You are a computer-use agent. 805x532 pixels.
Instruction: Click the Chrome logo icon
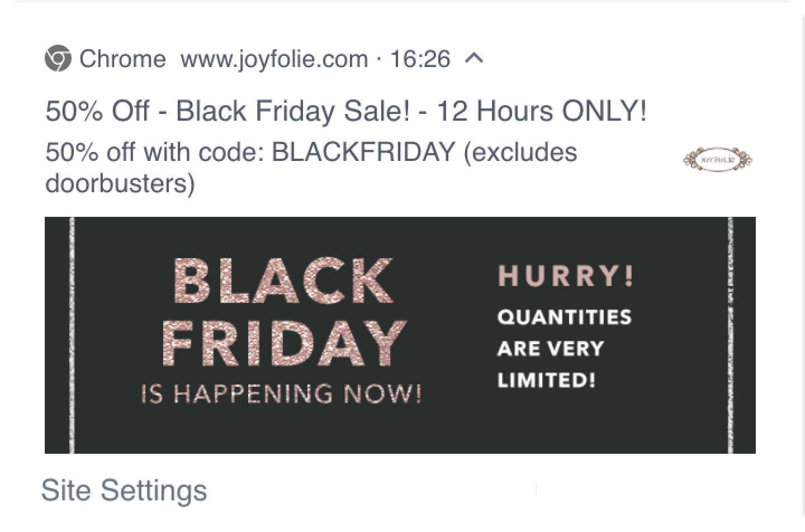[x=58, y=59]
